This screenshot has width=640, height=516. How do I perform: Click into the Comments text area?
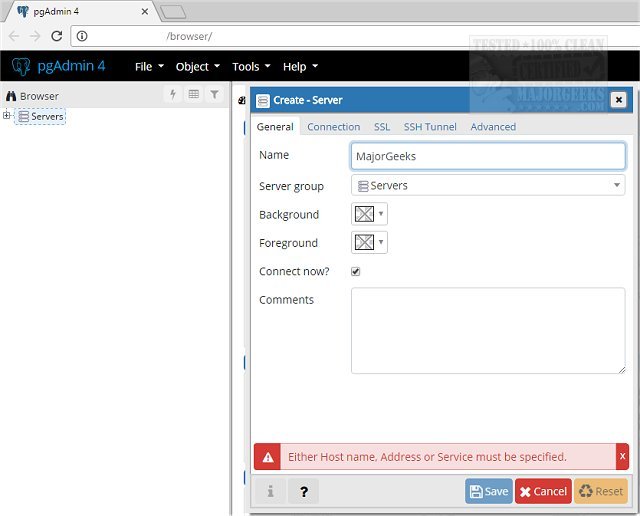point(488,331)
